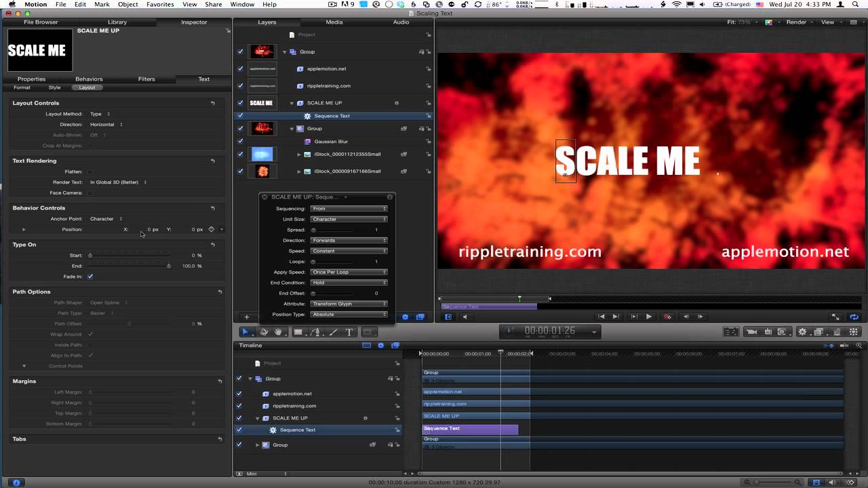Open the End Condition Hold dropdown
The height and width of the screenshot is (488, 868).
(x=349, y=283)
